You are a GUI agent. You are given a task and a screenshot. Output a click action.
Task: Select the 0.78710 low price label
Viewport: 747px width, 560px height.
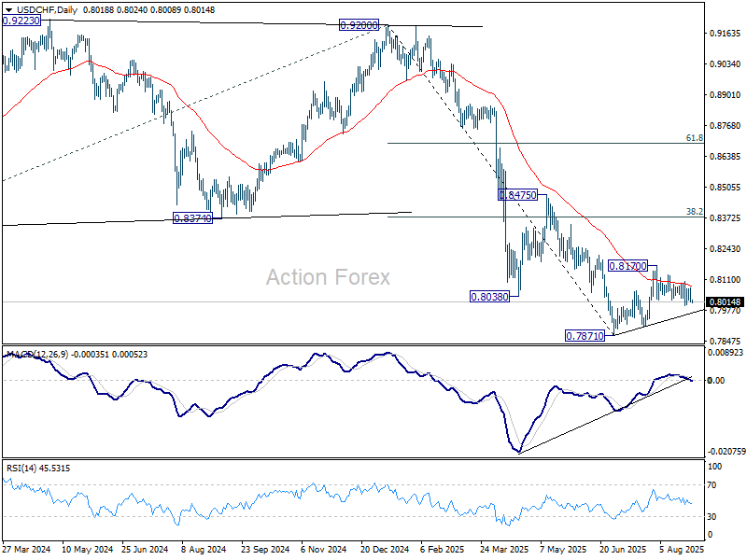585,335
